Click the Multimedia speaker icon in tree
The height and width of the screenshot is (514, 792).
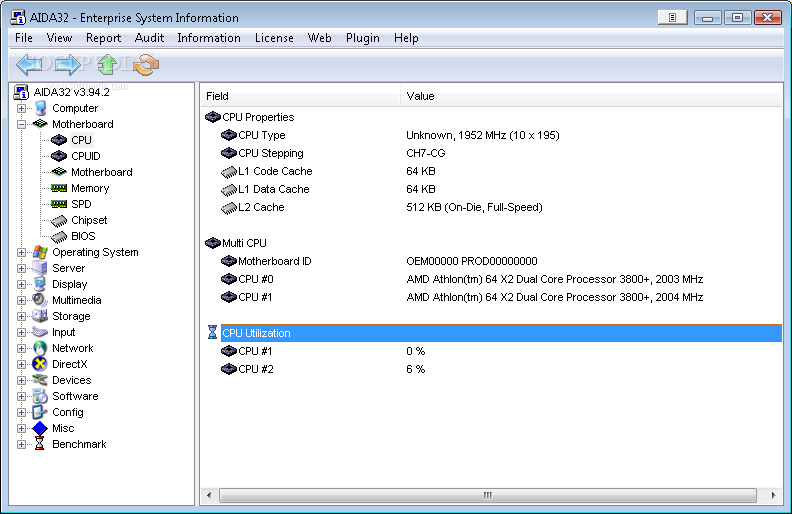[x=40, y=300]
